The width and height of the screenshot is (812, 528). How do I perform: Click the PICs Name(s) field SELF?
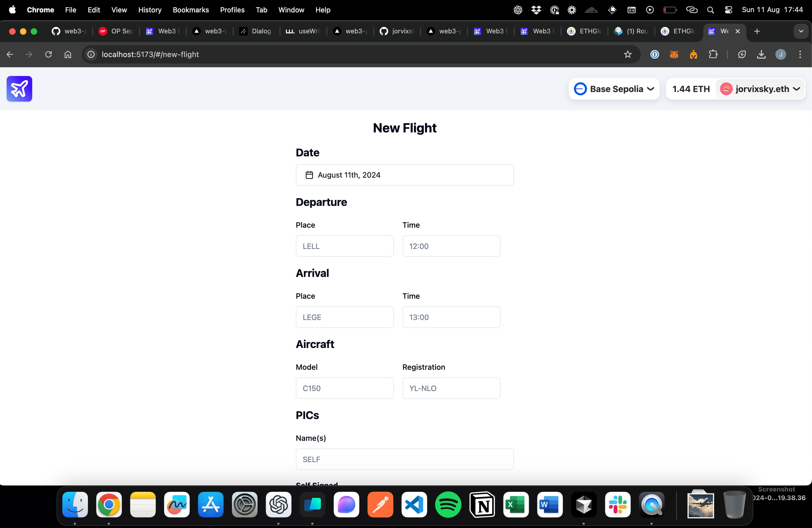[405, 459]
